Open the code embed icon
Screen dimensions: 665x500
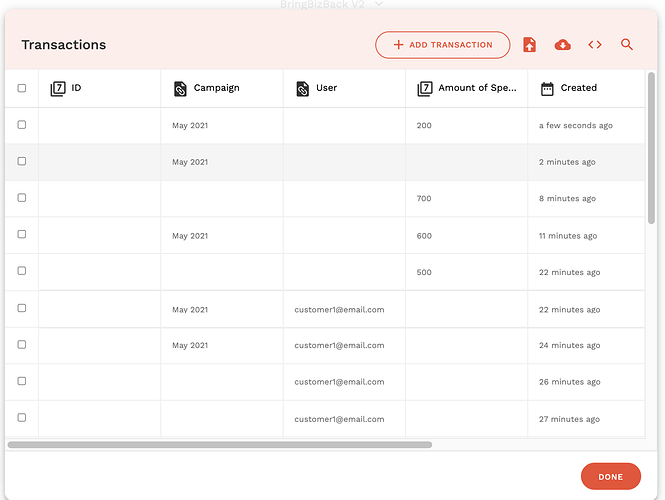595,45
